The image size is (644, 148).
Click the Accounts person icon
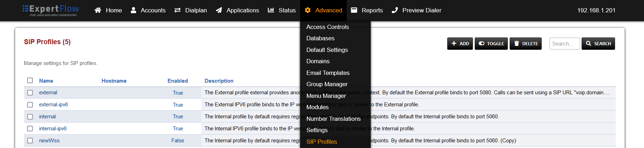coord(133,10)
